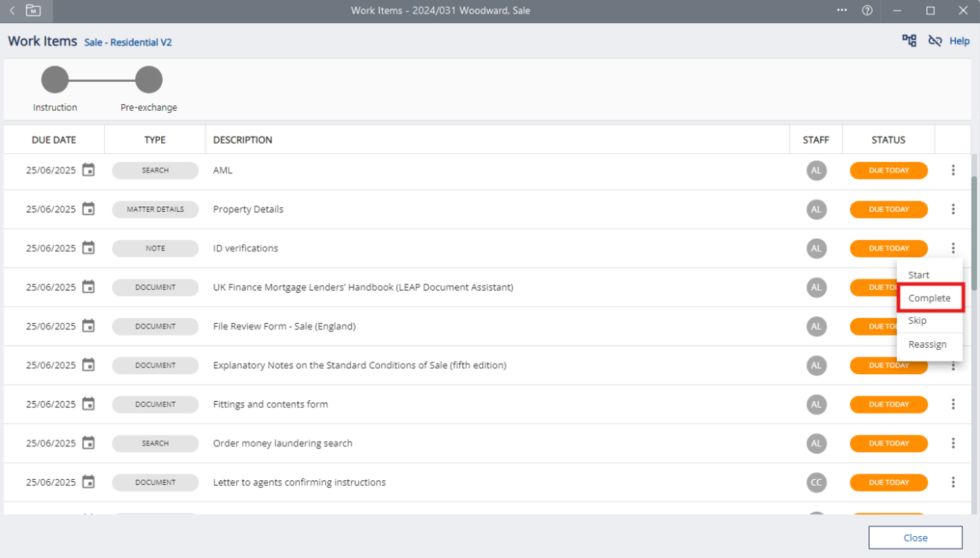Choose Skip in the context menu
The width and height of the screenshot is (980, 558).
(x=917, y=321)
